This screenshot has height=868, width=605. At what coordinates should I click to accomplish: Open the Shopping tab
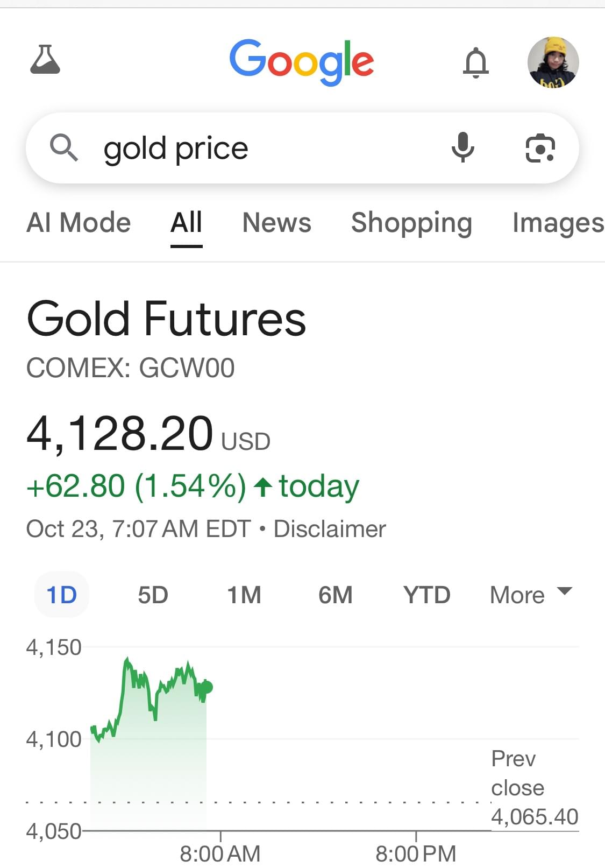pyautogui.click(x=411, y=223)
